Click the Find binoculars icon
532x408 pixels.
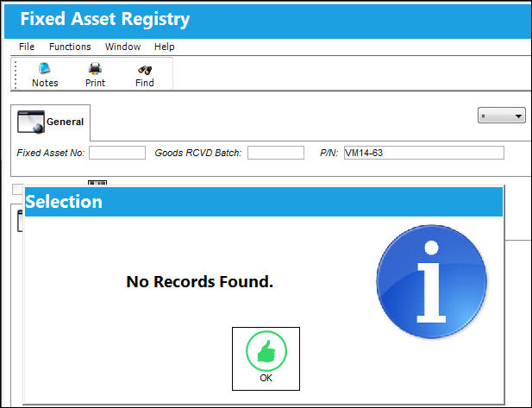[145, 70]
